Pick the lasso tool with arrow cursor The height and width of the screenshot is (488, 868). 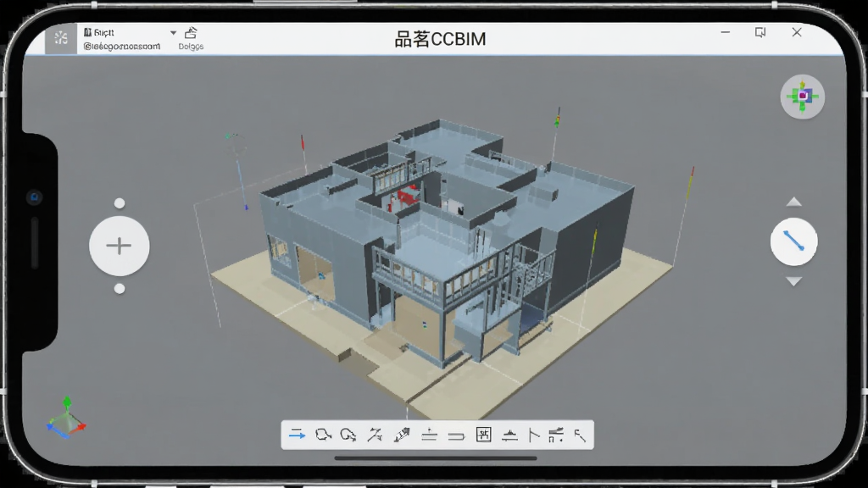tap(348, 435)
